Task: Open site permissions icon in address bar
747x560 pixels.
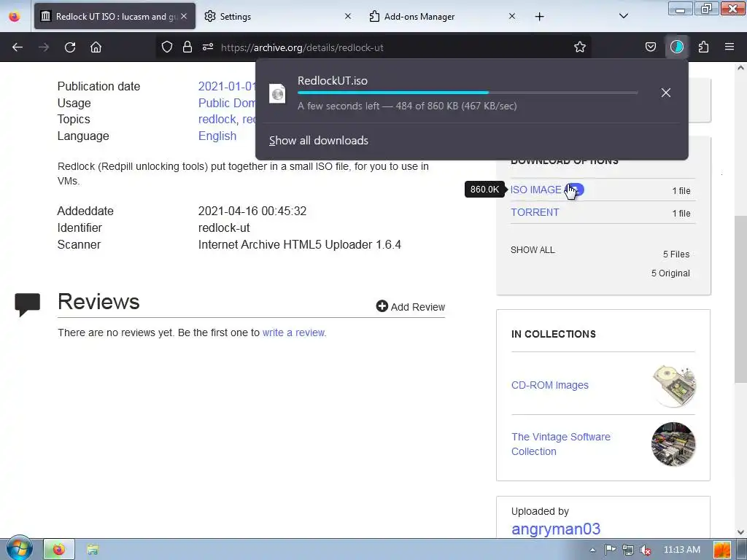Action: click(208, 47)
